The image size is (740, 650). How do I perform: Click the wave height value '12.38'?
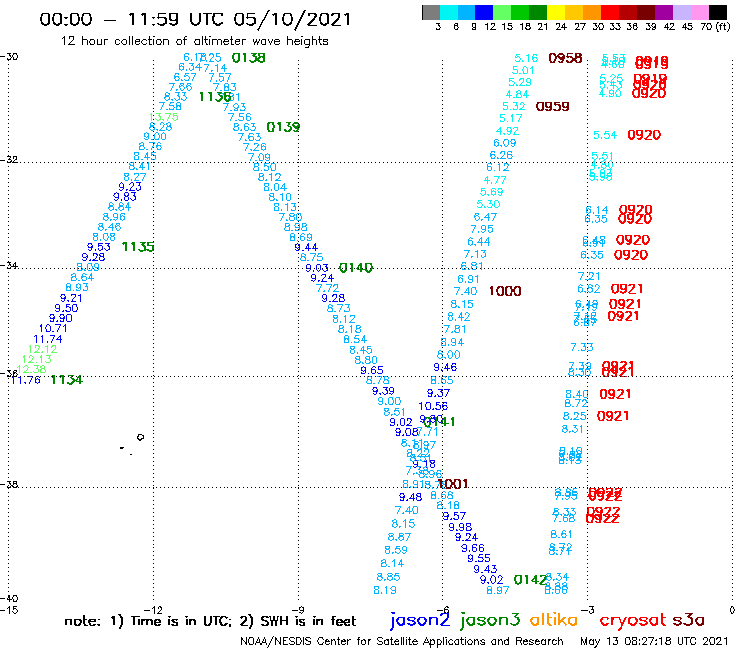31,369
